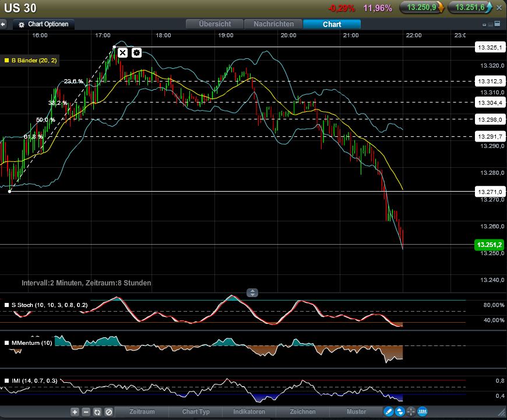Click the Intervall:2 Minuten, Zeitraum:8 Stunden text
This screenshot has width=507, height=420.
pyautogui.click(x=86, y=283)
